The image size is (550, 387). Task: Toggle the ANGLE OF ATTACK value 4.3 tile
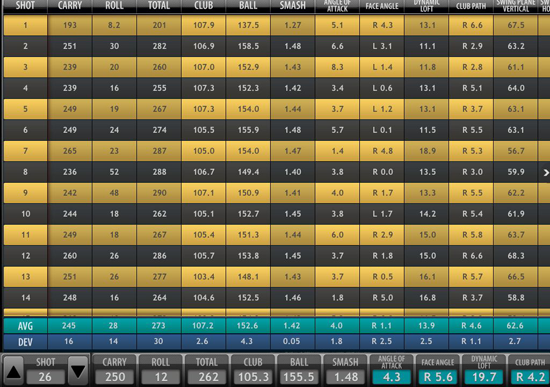pyautogui.click(x=391, y=377)
